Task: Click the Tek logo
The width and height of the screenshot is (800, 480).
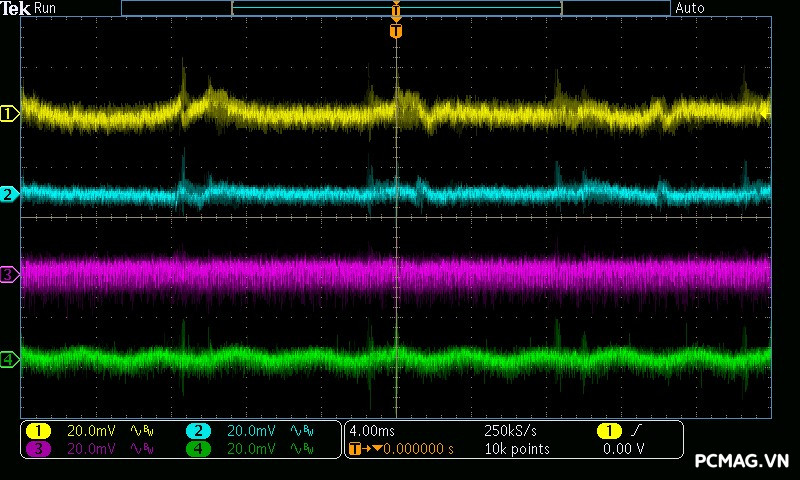Action: (x=16, y=8)
